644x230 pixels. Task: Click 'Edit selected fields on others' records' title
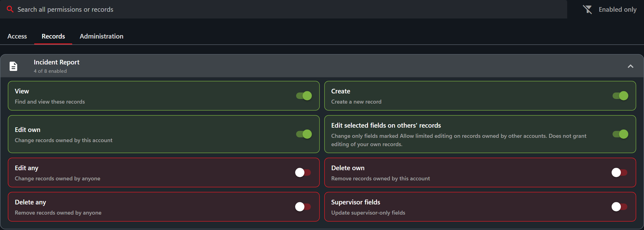[386, 125]
